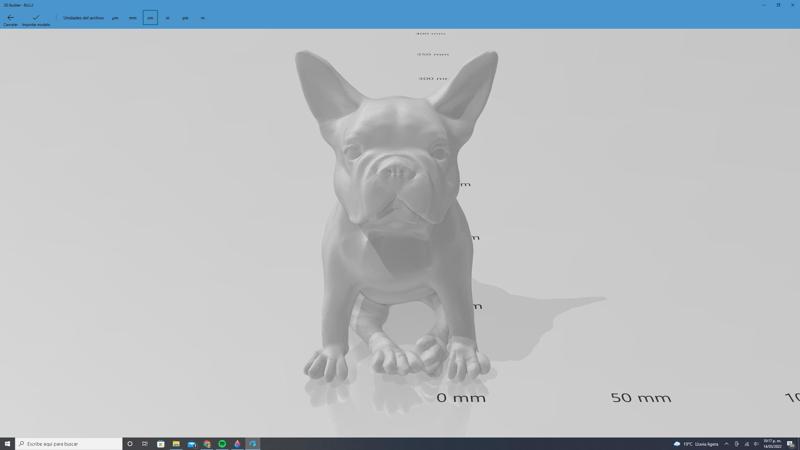Click the Importar modelo checkmark
This screenshot has height=450, width=800.
36,20
